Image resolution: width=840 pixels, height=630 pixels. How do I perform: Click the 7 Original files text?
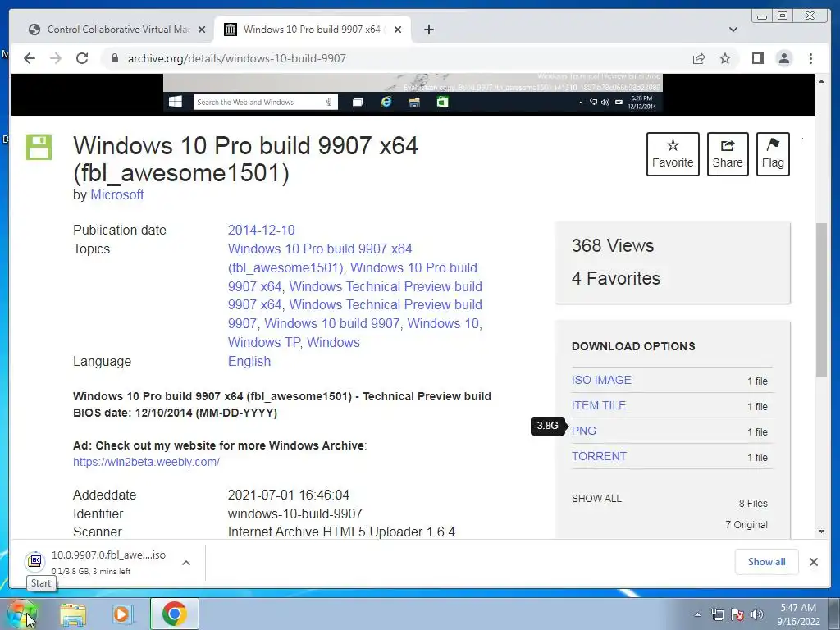click(746, 525)
